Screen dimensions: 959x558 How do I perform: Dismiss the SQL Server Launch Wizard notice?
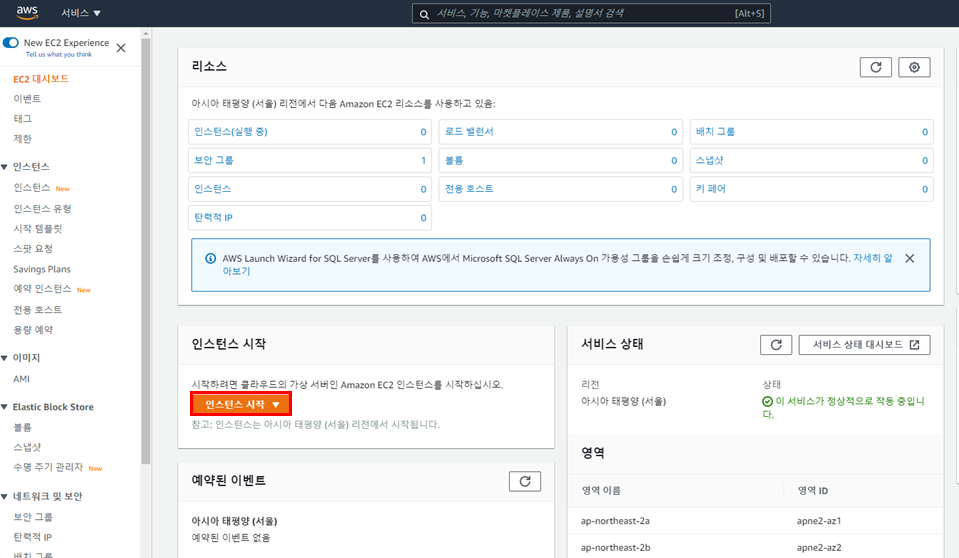[909, 258]
